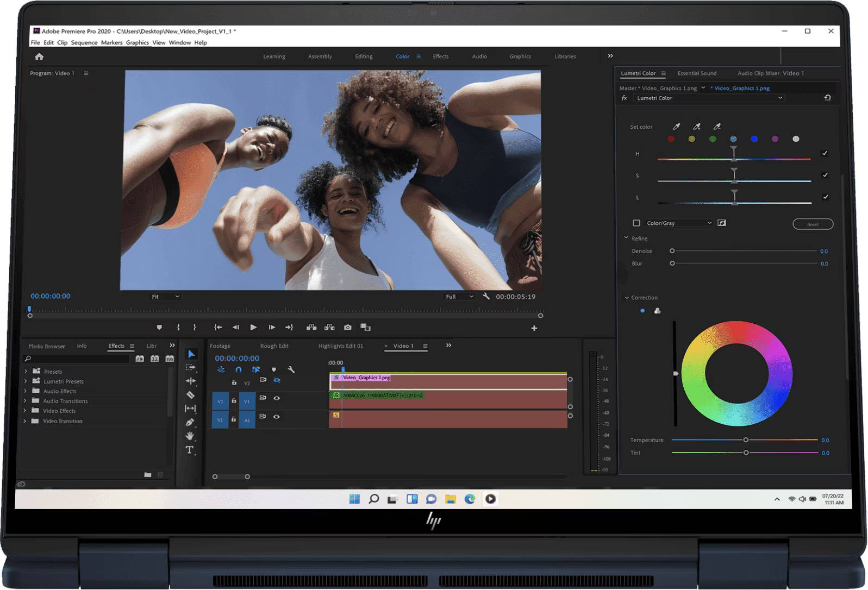Uncheck the H hue range checkbox
The height and width of the screenshot is (590, 868).
825,153
